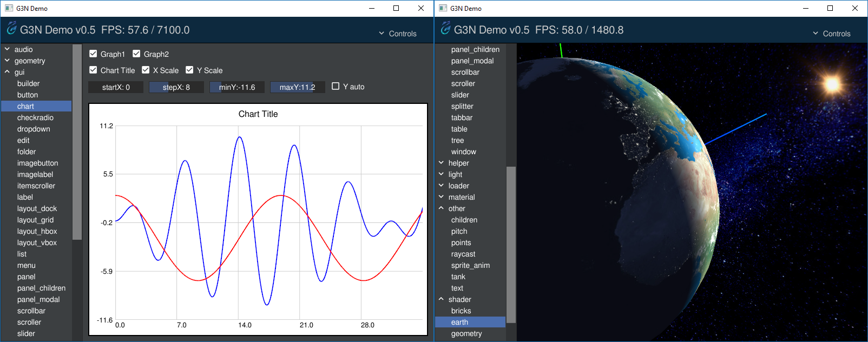Image resolution: width=868 pixels, height=342 pixels.
Task: Open the Controls dropdown in right window
Action: (832, 34)
